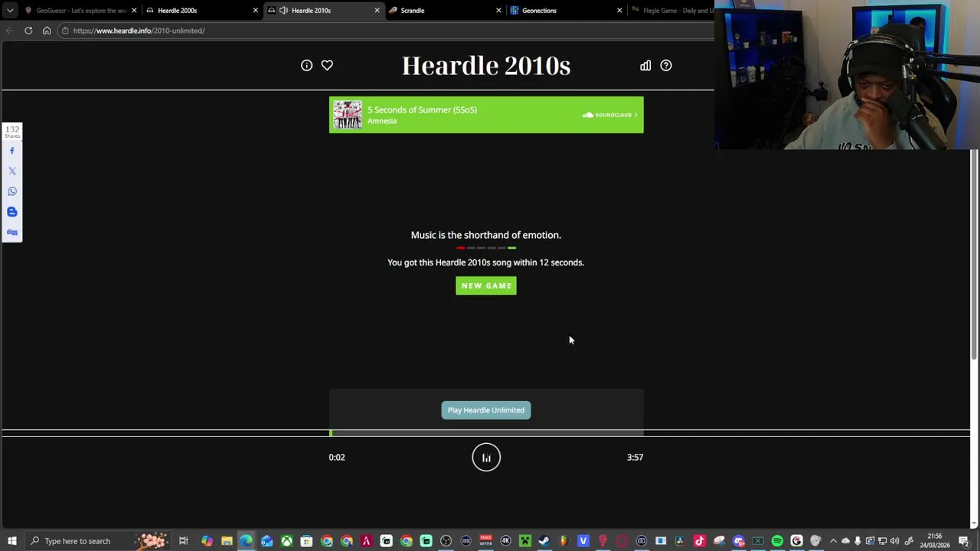Image resolution: width=980 pixels, height=551 pixels.
Task: Open the statistics bar chart icon
Action: 645,65
